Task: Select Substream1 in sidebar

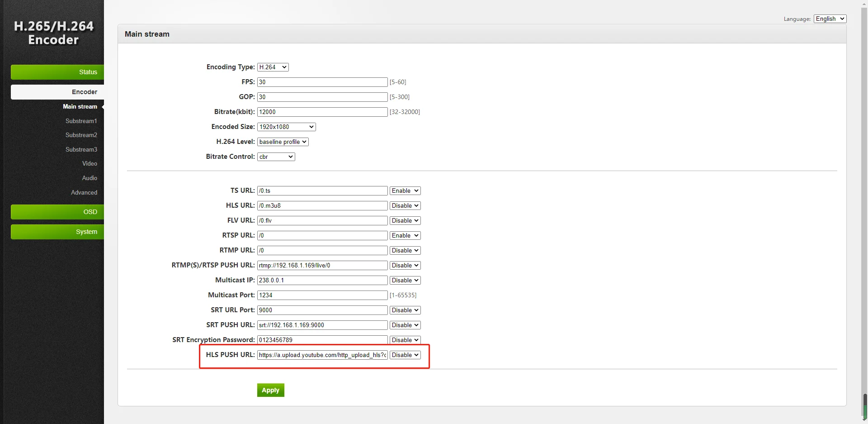Action: tap(81, 121)
